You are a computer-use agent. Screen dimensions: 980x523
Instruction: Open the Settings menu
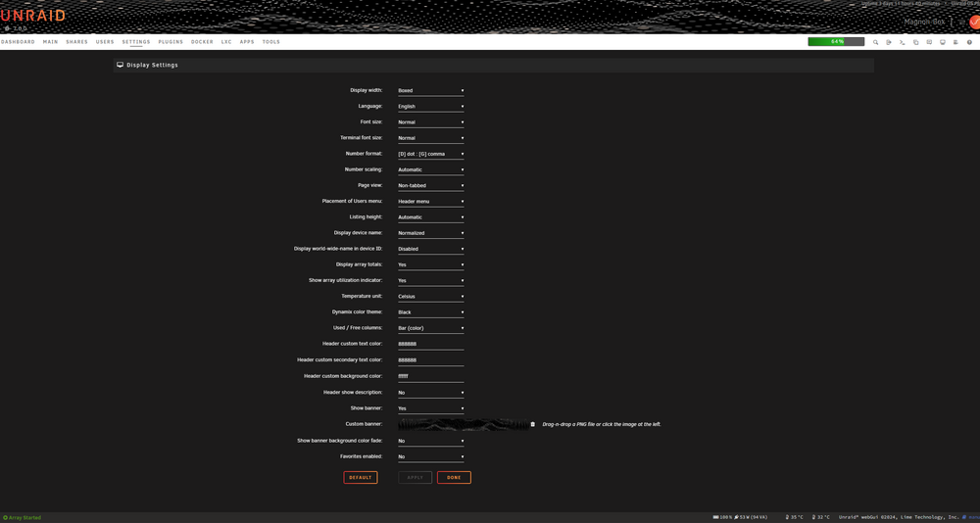(x=136, y=42)
